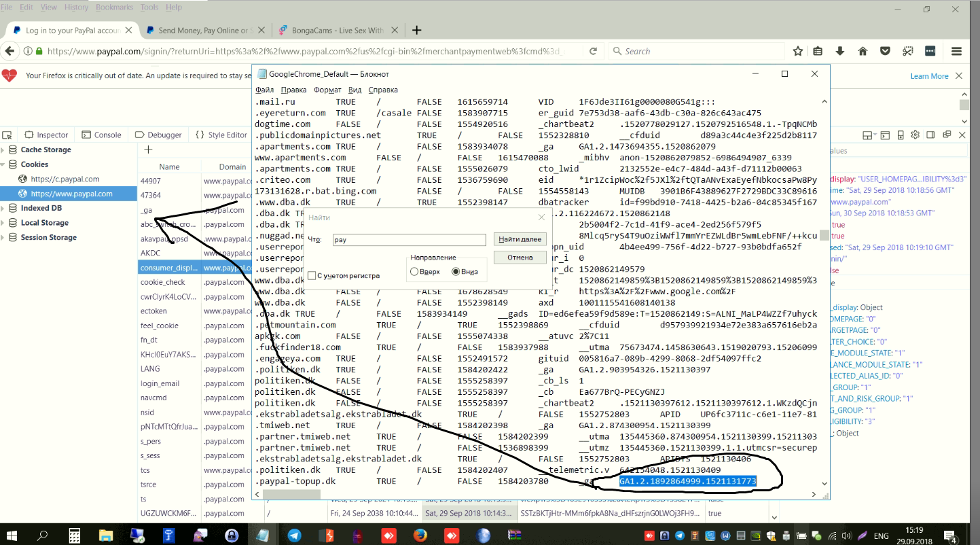The width and height of the screenshot is (980, 545).
Task: Click devtools settings gear icon
Action: pos(915,135)
